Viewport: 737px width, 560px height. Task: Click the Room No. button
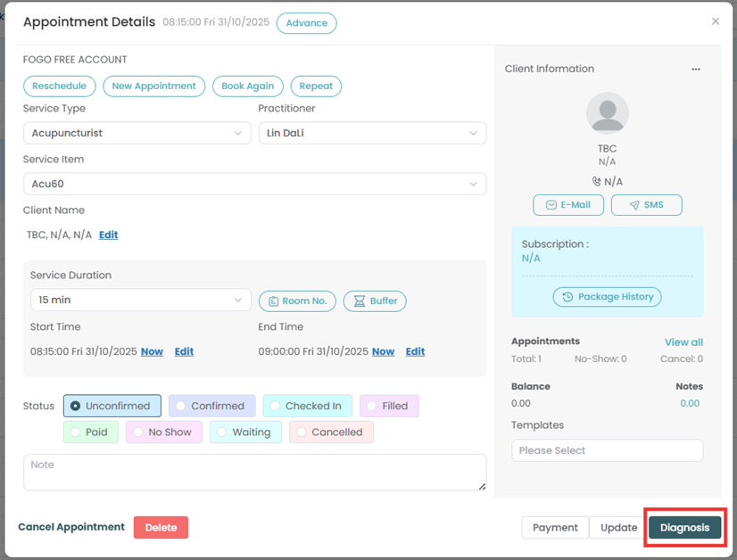[x=297, y=301]
